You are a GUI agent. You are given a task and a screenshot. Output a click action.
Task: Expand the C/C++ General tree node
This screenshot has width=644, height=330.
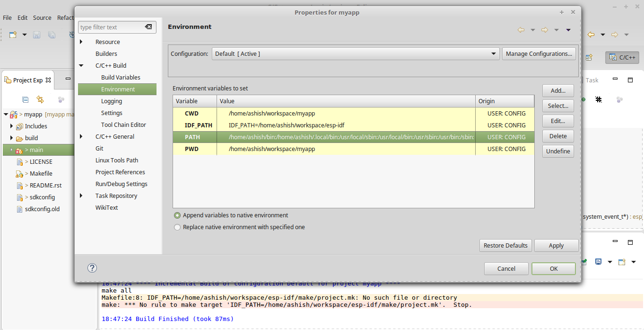tap(81, 136)
